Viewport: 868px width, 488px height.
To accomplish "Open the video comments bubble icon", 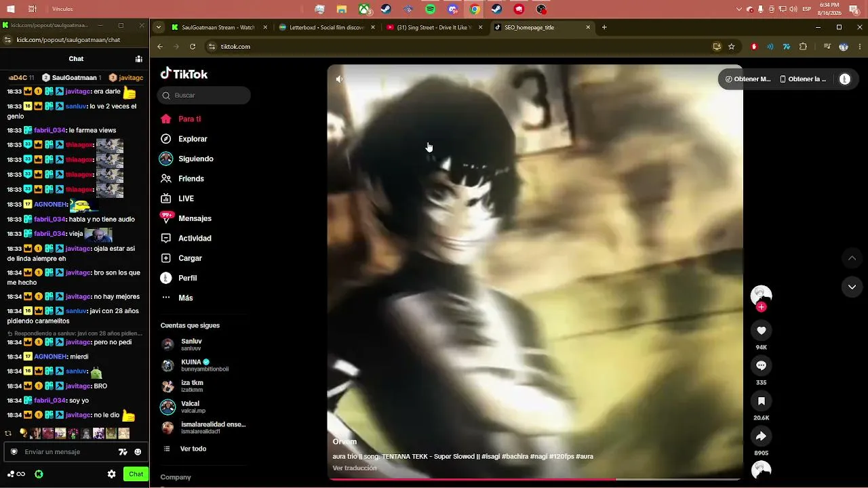I will point(761,365).
